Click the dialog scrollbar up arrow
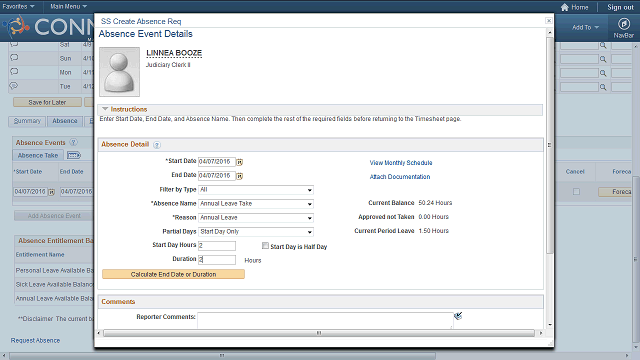The image size is (640, 360). click(550, 32)
